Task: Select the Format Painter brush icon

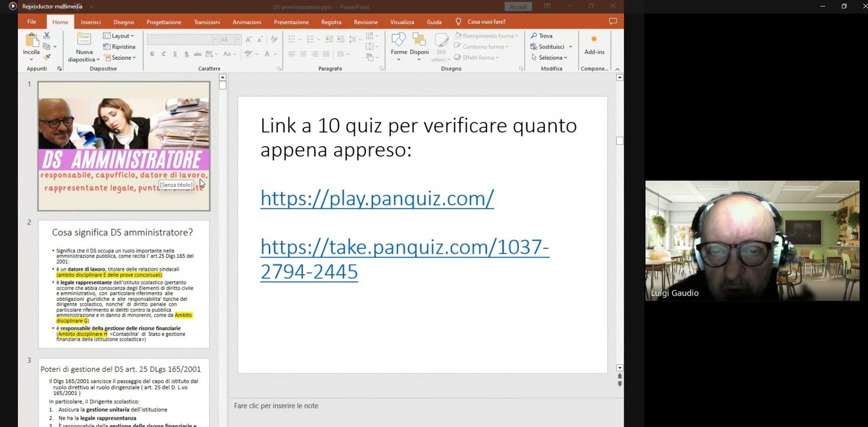Action: tap(47, 57)
